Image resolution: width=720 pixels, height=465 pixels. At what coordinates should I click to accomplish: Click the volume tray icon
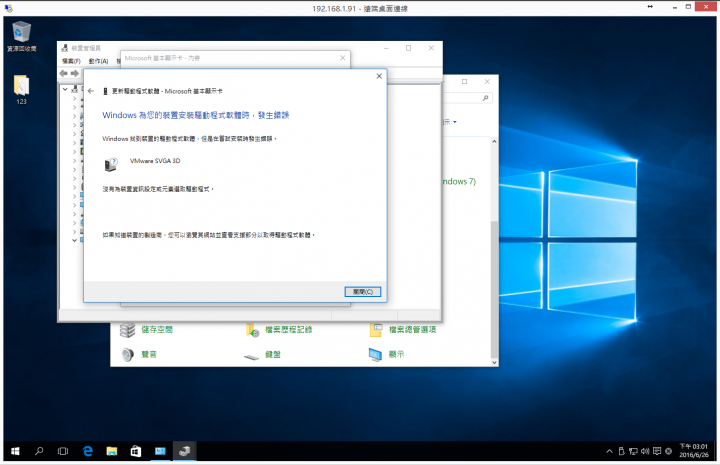point(645,451)
